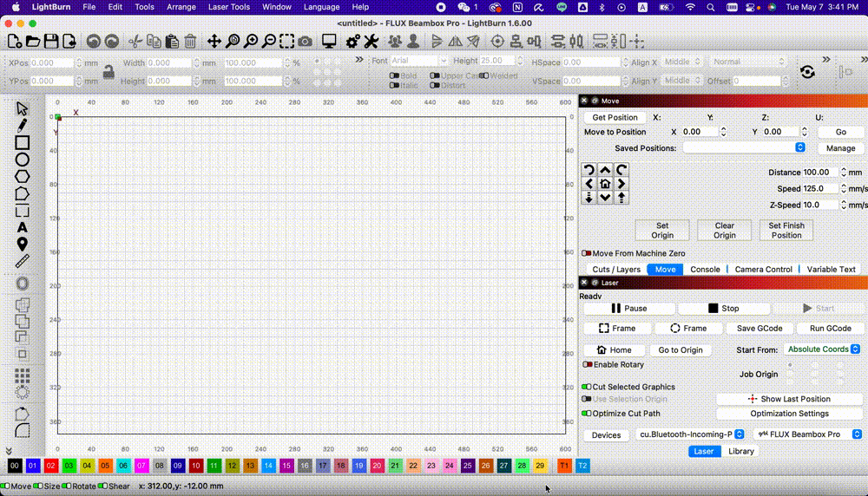Open the camera capture toolbar icon
Viewport: 868px width, 496px height.
click(x=305, y=41)
